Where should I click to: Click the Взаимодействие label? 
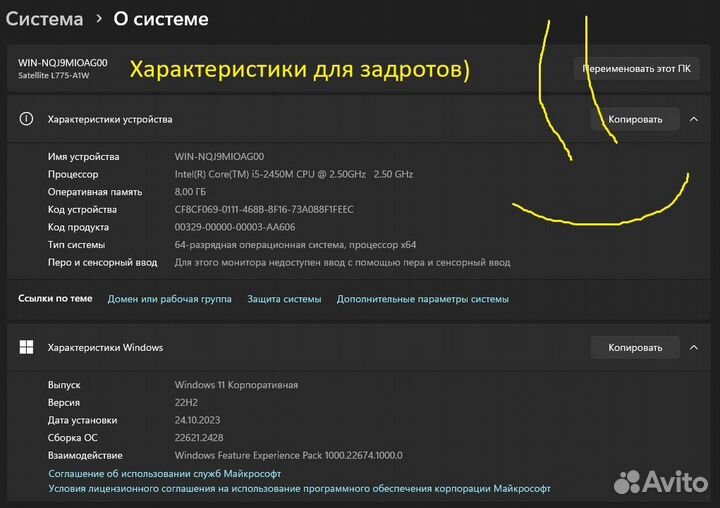[x=85, y=455]
